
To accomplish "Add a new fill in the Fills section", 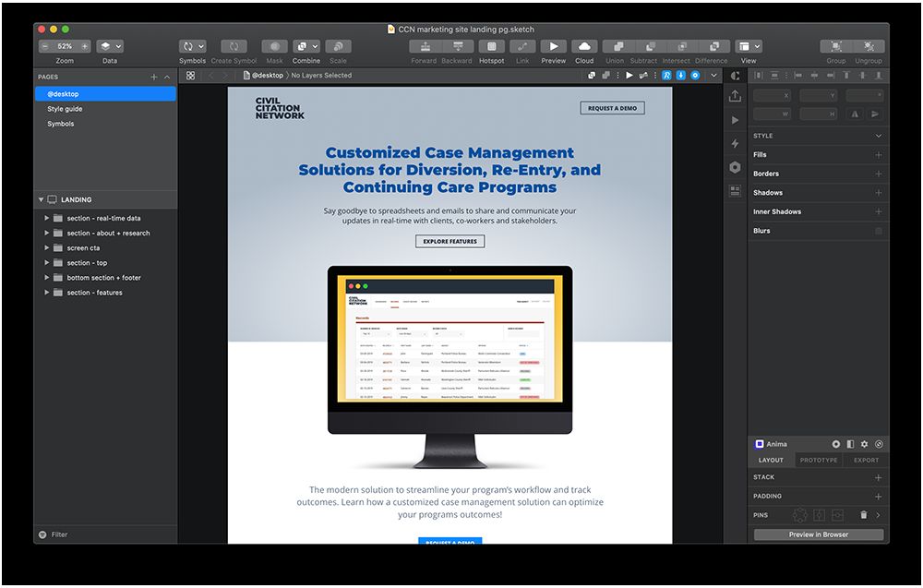I will [878, 155].
